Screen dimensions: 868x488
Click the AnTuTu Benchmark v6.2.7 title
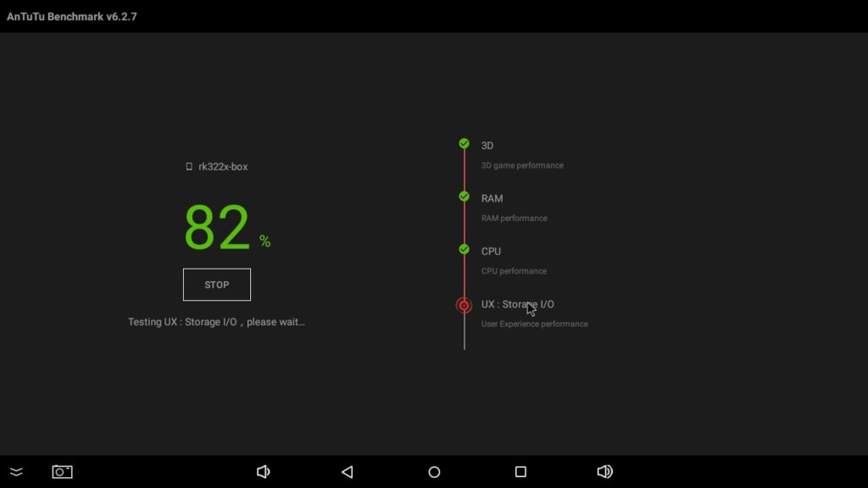72,17
